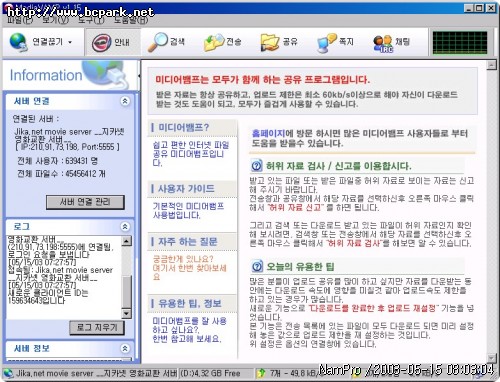Screen dimensions: 500x382
Task: Open the 유용한 팁, 정보 section heading
Action: (190, 303)
